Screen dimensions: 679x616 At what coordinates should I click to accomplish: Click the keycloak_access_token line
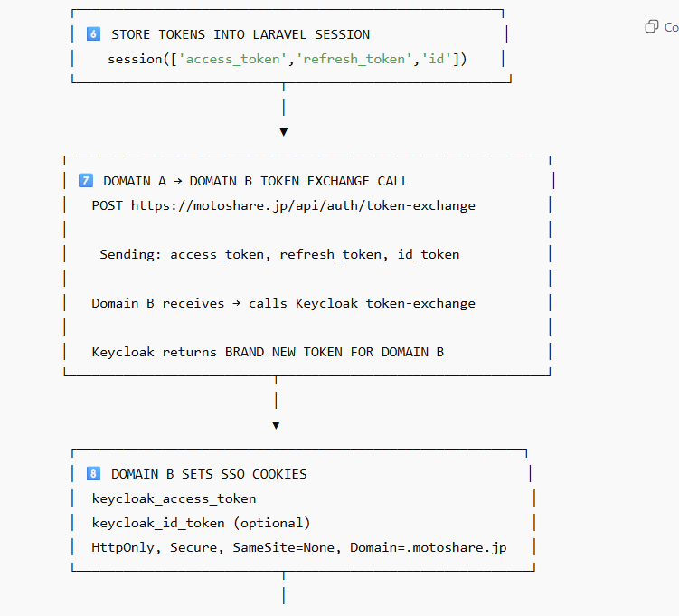coord(174,498)
